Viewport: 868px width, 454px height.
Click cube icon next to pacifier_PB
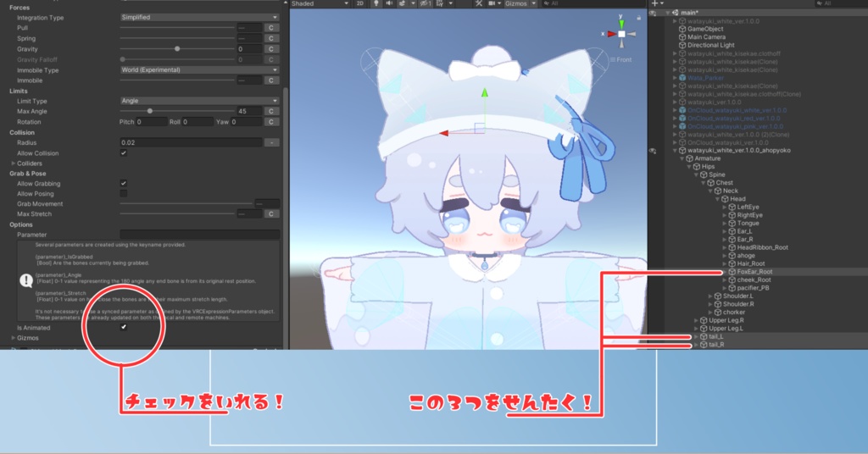click(732, 288)
